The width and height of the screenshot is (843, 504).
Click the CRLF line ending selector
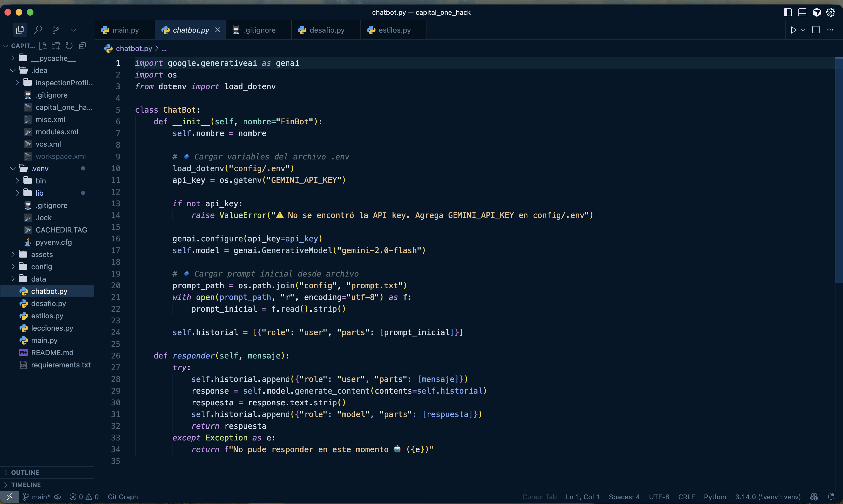[x=686, y=497]
